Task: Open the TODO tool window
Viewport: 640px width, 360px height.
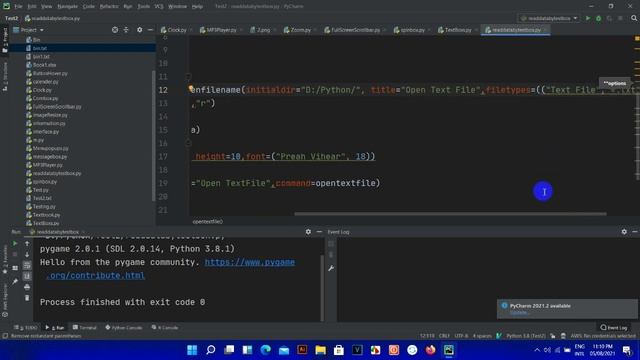Action: point(26,328)
